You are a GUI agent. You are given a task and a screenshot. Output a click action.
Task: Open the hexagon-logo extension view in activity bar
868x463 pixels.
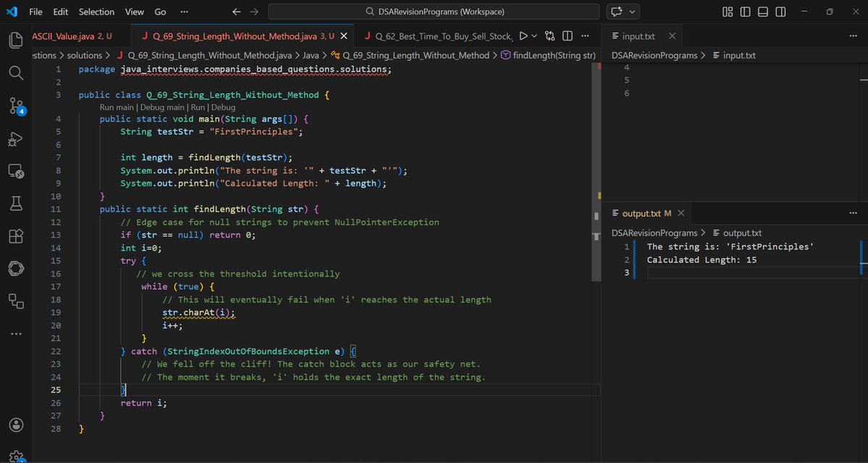(16, 269)
